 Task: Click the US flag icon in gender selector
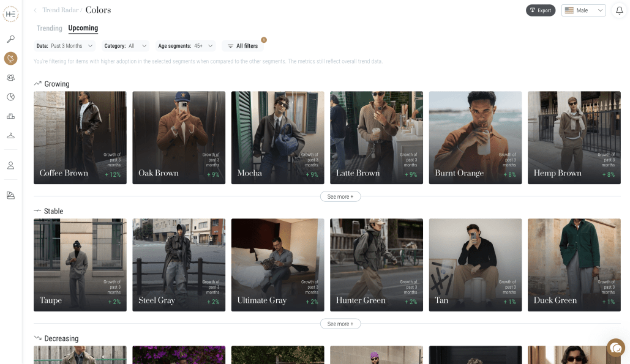click(569, 10)
